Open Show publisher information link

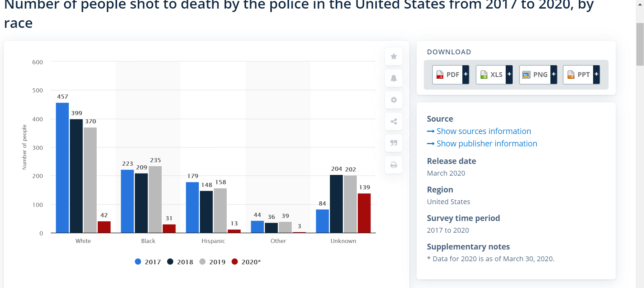click(x=486, y=144)
